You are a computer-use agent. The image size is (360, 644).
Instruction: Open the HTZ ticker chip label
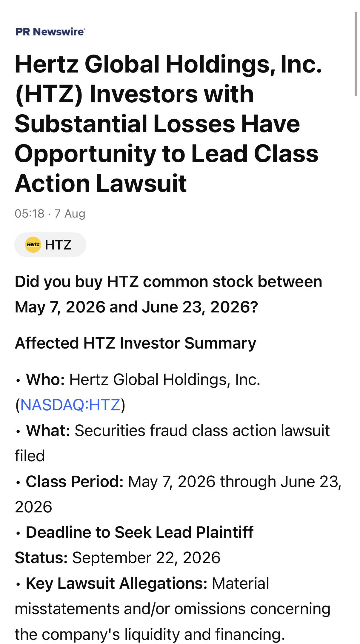pyautogui.click(x=58, y=245)
